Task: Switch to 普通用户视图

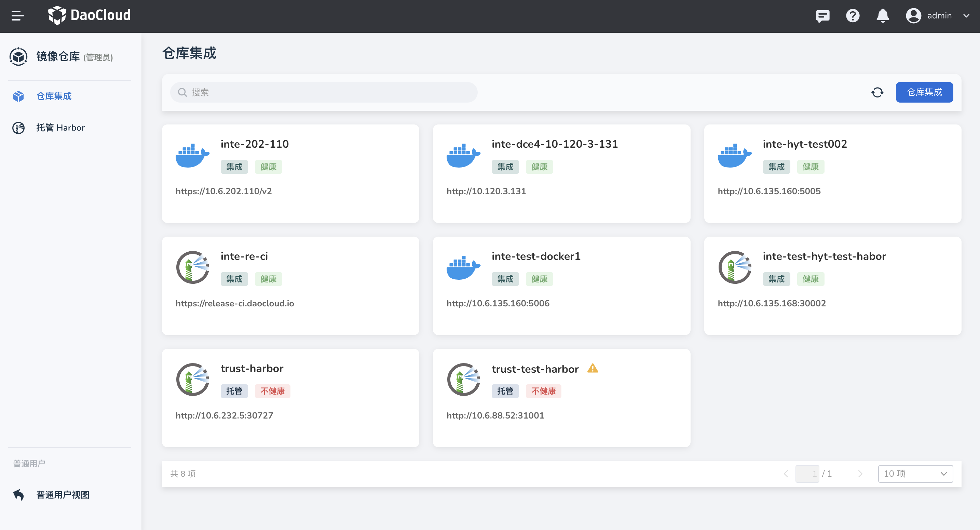Action: (x=63, y=494)
